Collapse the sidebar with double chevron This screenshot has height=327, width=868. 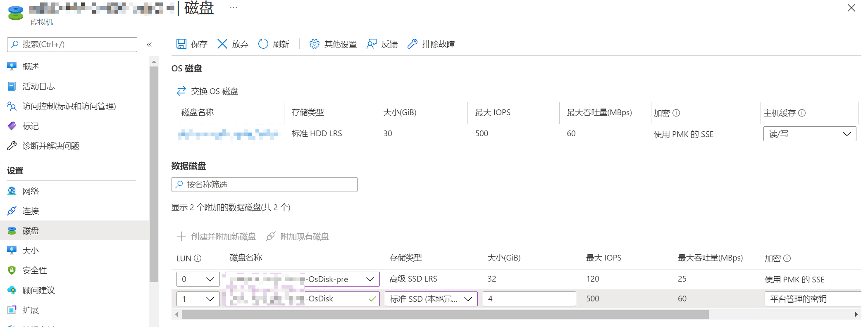(149, 45)
